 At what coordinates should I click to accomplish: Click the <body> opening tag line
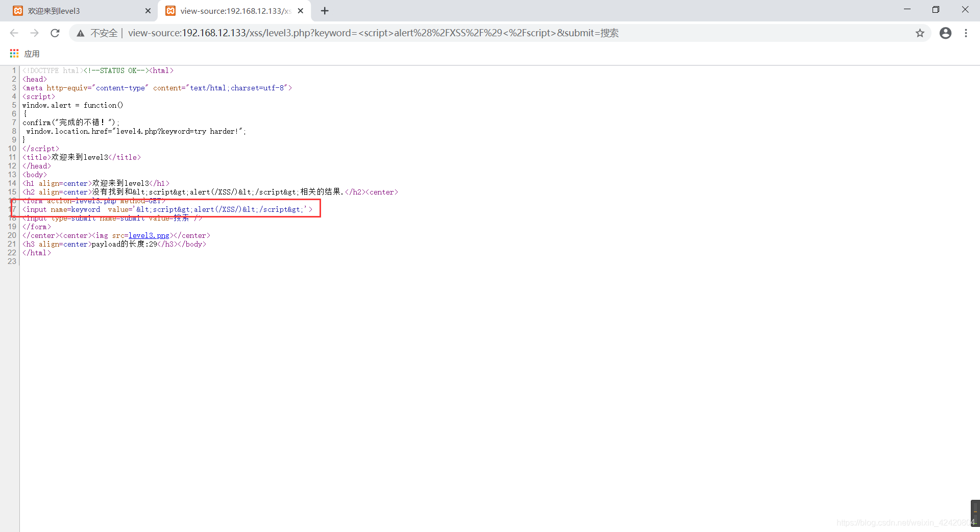(x=35, y=175)
